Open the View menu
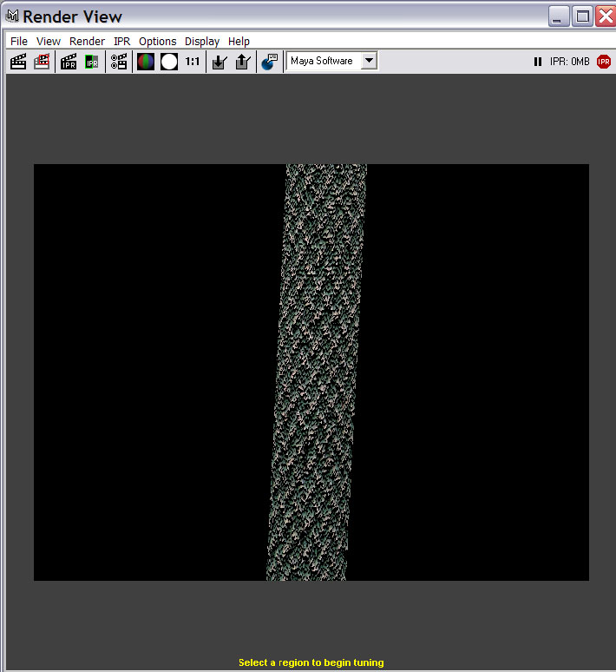Image resolution: width=616 pixels, height=672 pixels. (49, 41)
